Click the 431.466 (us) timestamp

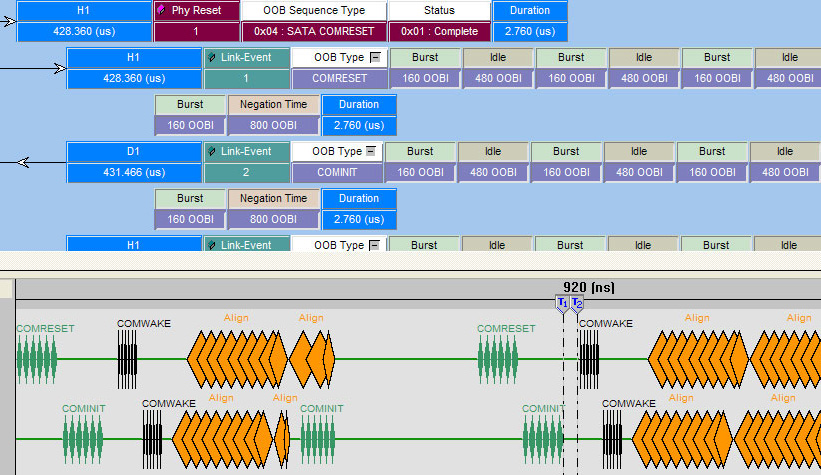(x=134, y=172)
